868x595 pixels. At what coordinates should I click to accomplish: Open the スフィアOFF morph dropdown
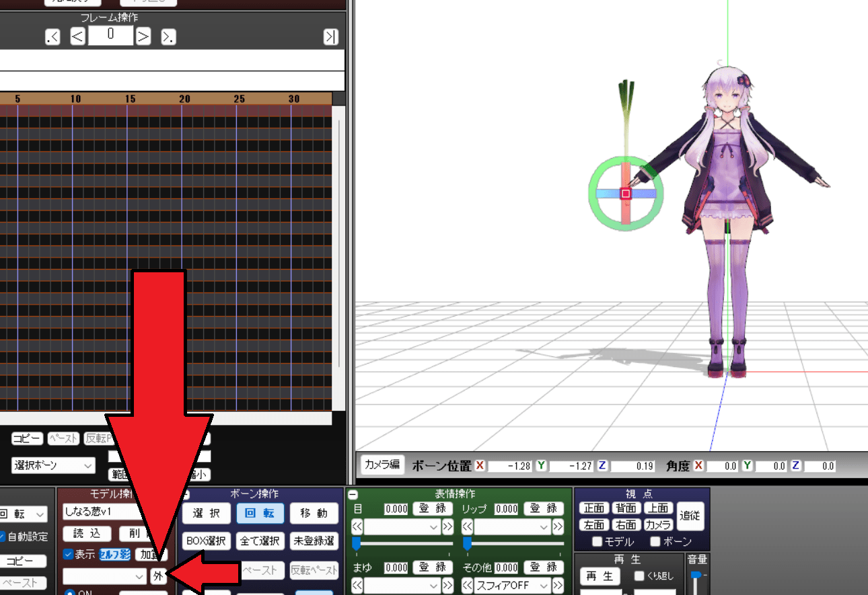coord(513,585)
